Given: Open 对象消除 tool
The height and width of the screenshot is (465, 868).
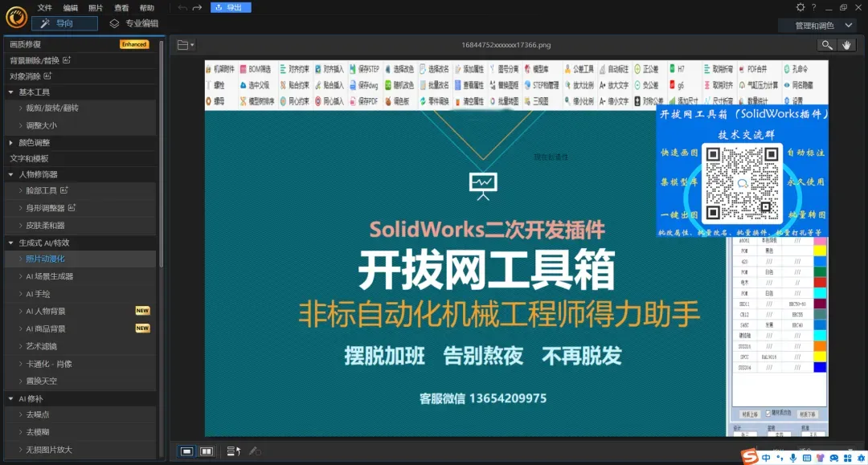Looking at the screenshot, I should 80,76.
